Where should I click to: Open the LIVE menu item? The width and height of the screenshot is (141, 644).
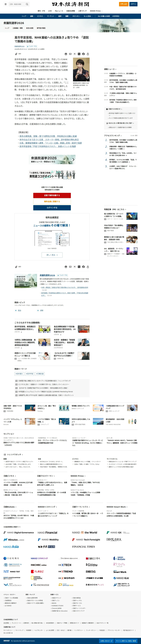click(x=50, y=11)
